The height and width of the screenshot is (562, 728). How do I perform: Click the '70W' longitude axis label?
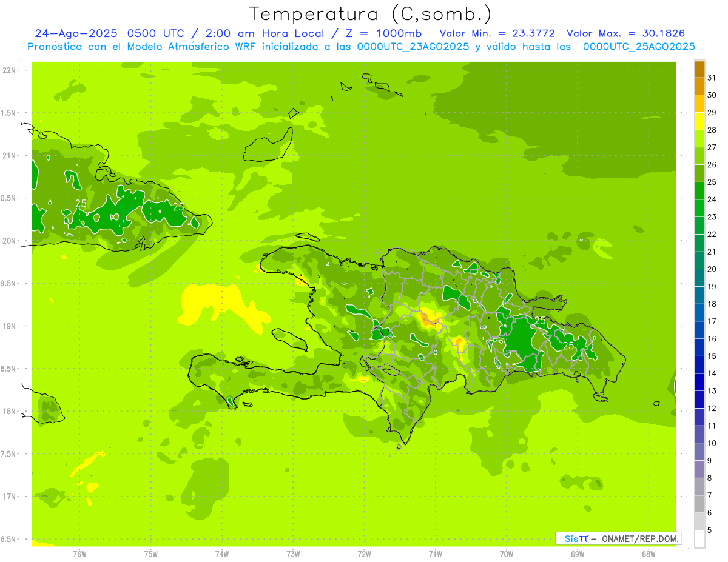pos(506,554)
